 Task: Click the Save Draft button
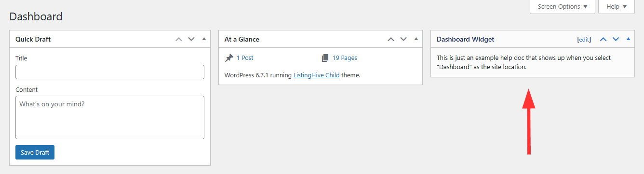tap(35, 152)
